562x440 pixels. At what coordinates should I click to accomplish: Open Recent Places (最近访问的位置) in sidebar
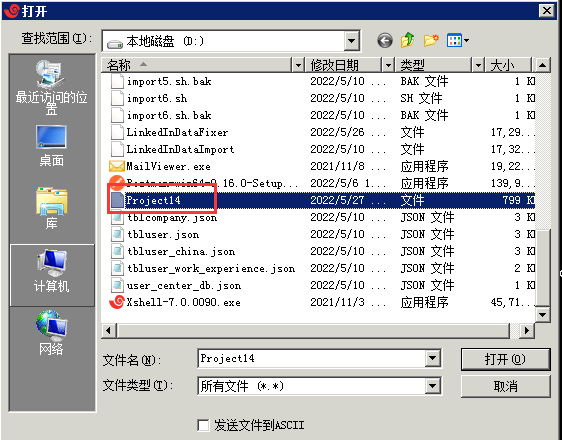(52, 87)
